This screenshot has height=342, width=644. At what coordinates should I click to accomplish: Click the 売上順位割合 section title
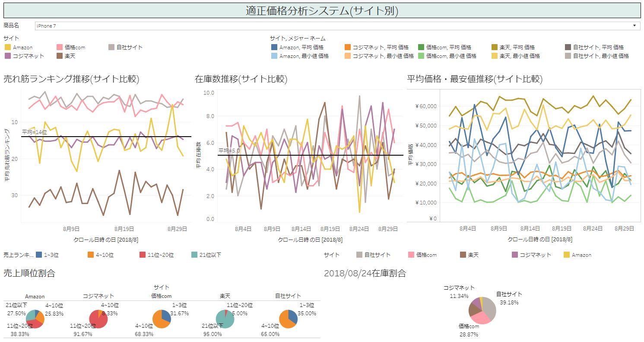click(29, 273)
